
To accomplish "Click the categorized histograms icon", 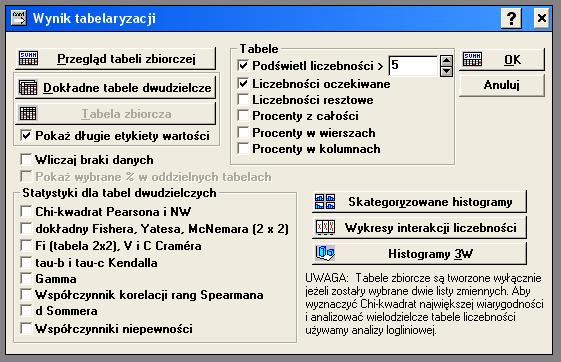I will point(325,202).
